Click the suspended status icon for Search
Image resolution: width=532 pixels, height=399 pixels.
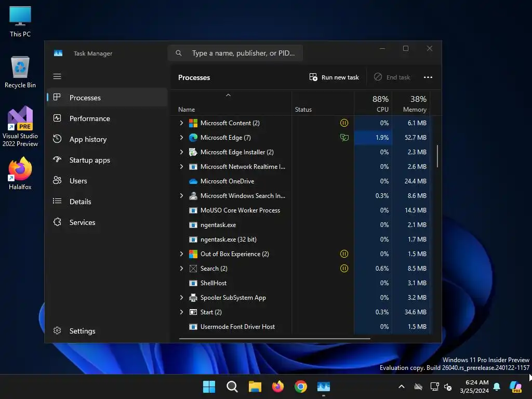point(344,269)
